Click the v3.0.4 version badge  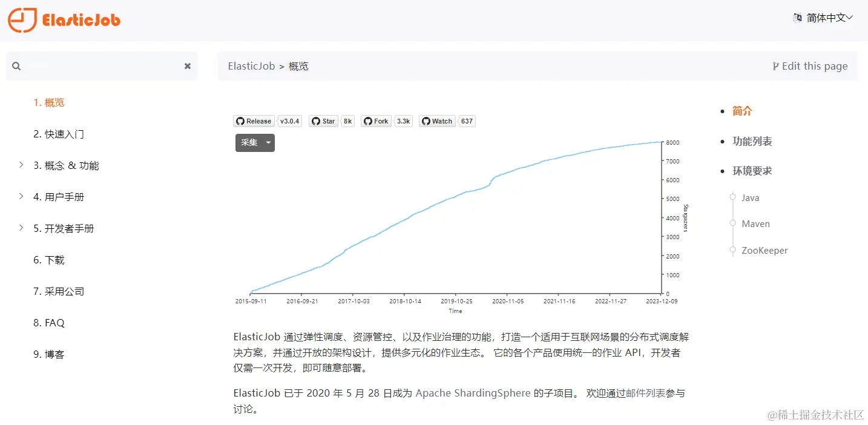tap(290, 121)
